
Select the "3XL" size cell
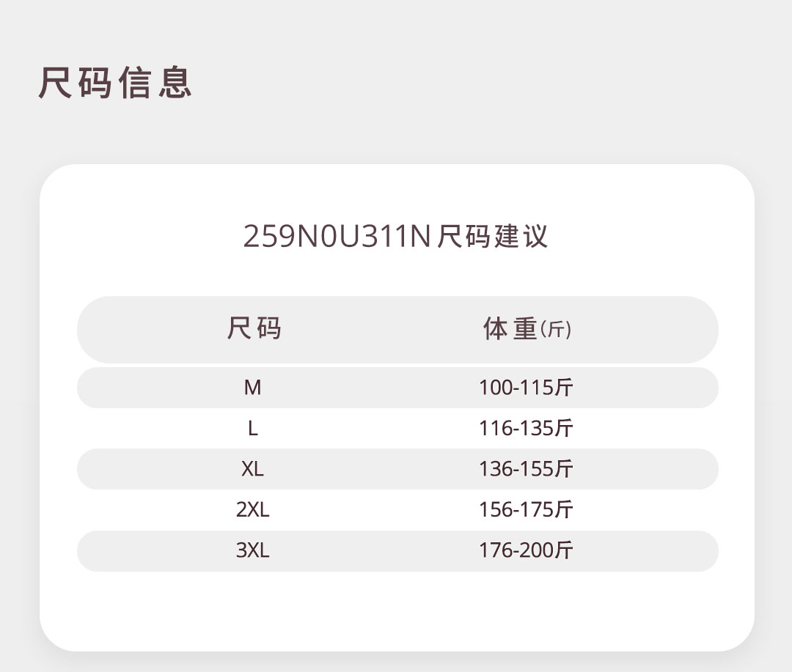pos(252,550)
